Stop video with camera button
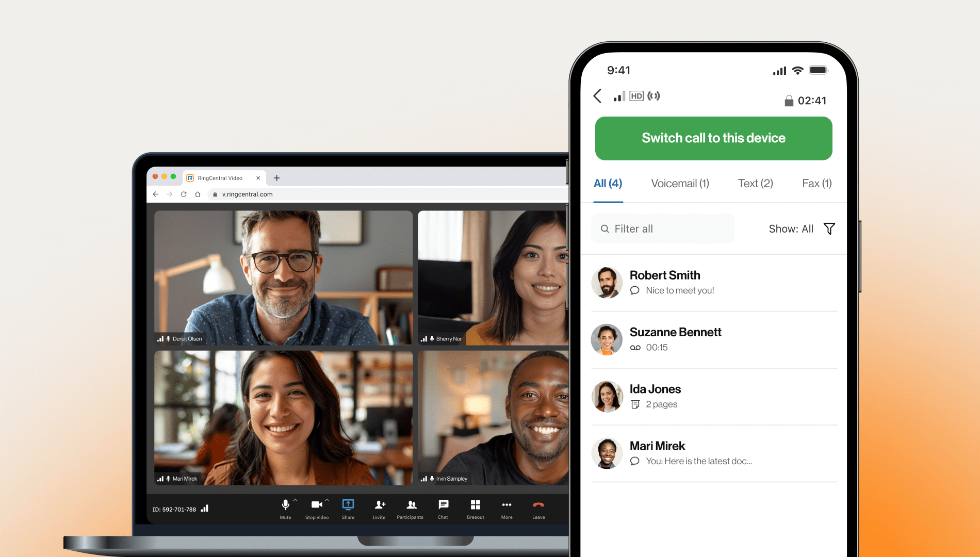 (316, 505)
